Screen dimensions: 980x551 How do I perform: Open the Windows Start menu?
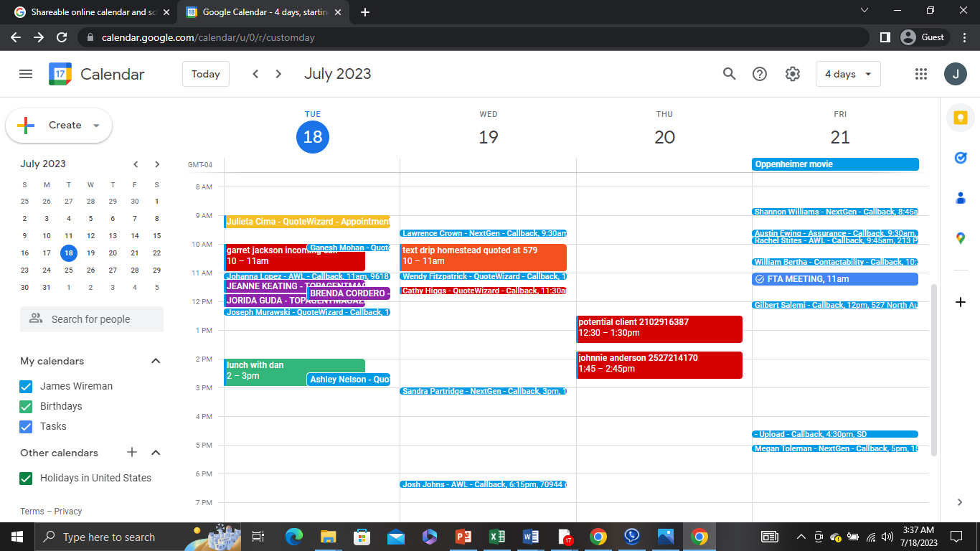coord(17,537)
